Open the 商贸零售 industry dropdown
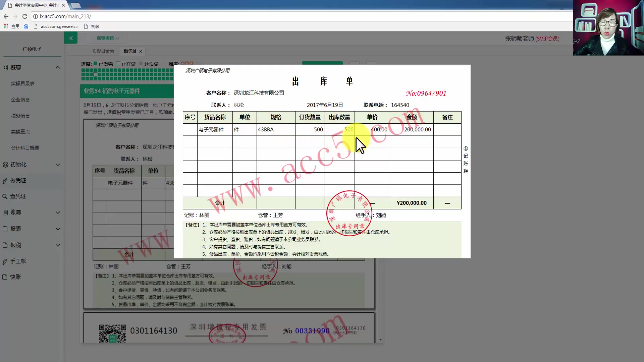This screenshot has width=644, height=362. coord(108,38)
